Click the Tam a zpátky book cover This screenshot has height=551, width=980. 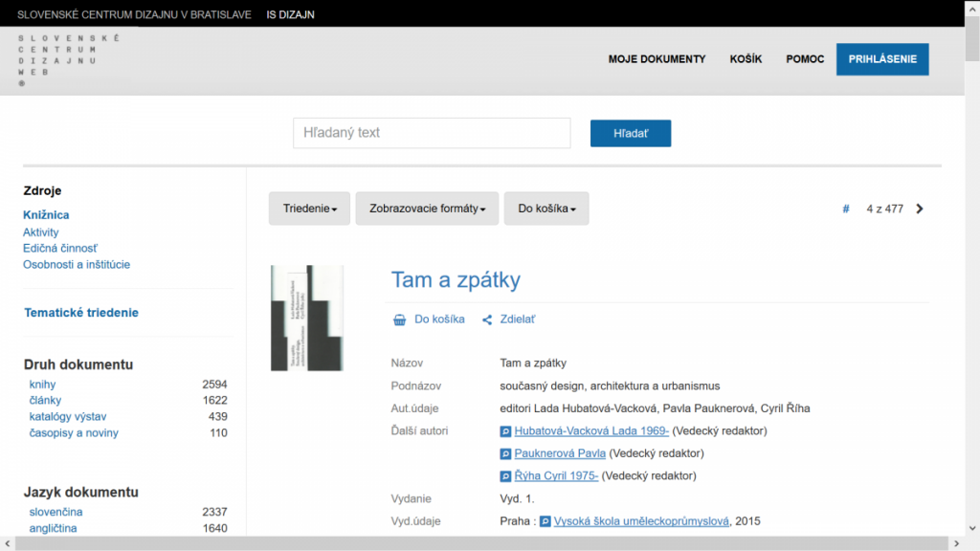coord(306,318)
